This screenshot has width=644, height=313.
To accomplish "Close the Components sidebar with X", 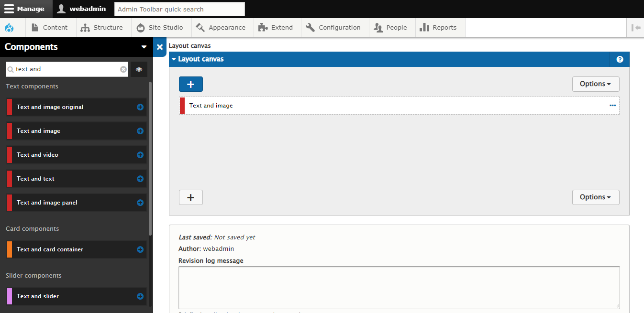I will [x=160, y=47].
